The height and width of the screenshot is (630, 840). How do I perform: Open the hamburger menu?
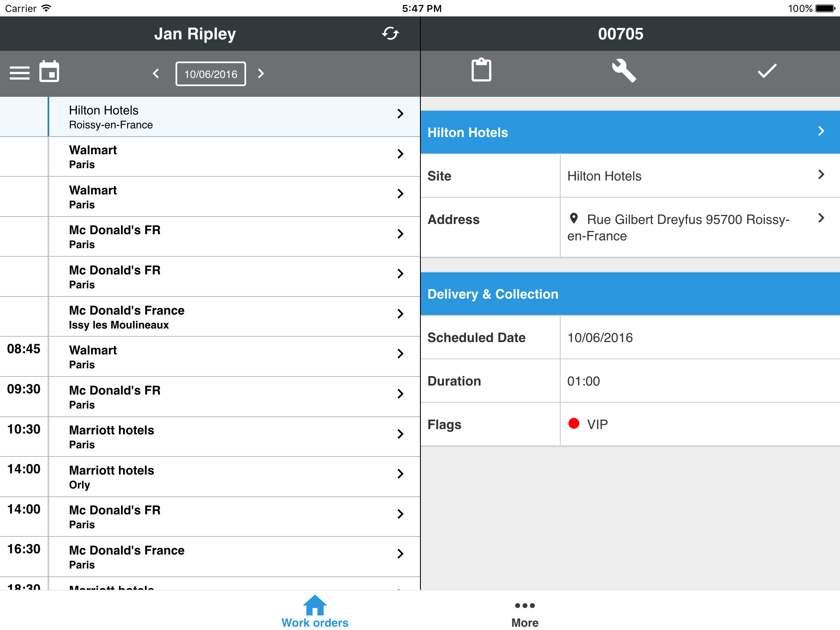(20, 73)
